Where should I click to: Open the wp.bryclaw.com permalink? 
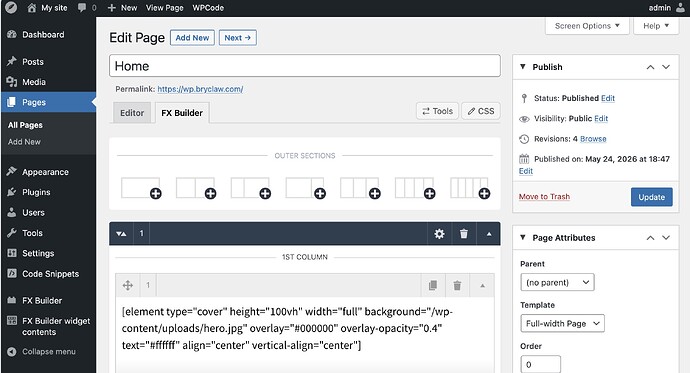(200, 89)
